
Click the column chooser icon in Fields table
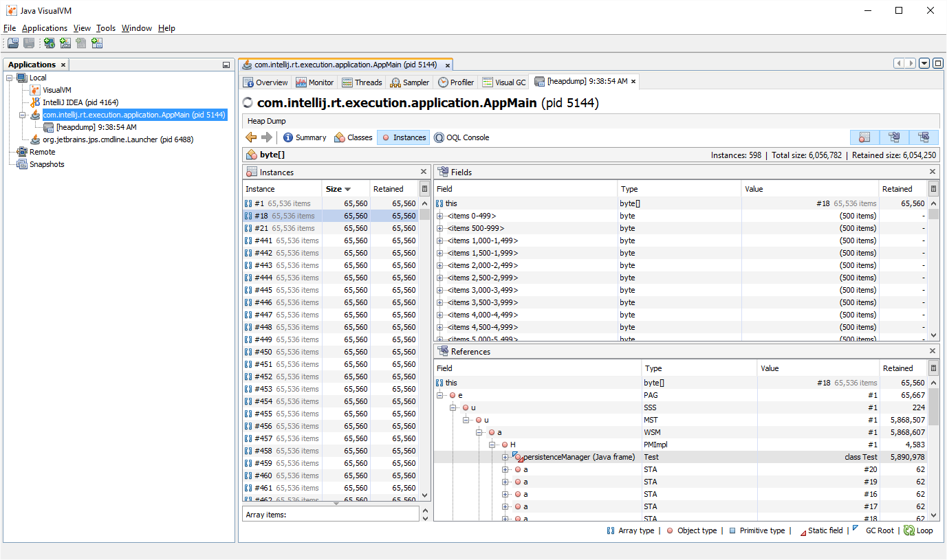click(933, 189)
